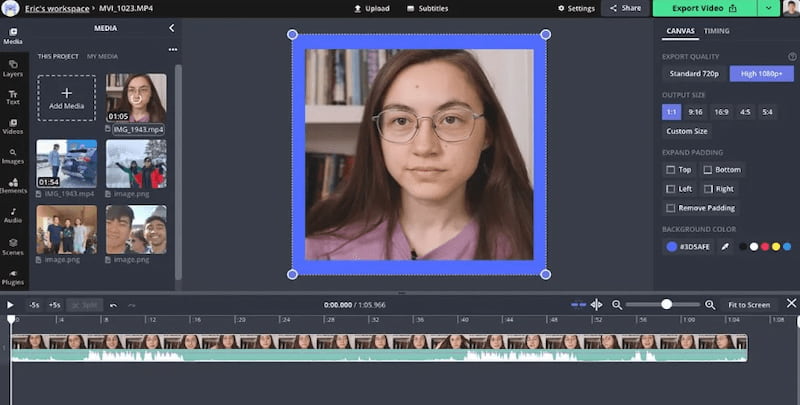The image size is (800, 405).
Task: Open project Settings
Action: tap(577, 8)
